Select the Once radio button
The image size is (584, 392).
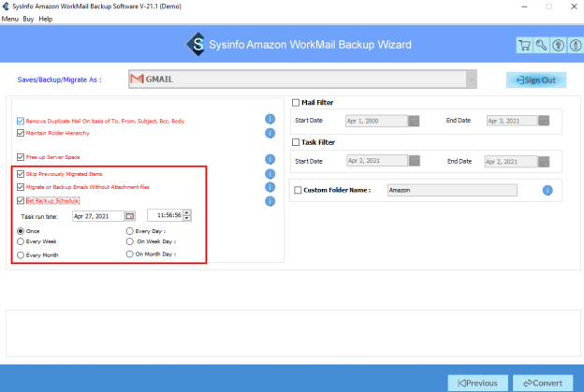point(21,231)
